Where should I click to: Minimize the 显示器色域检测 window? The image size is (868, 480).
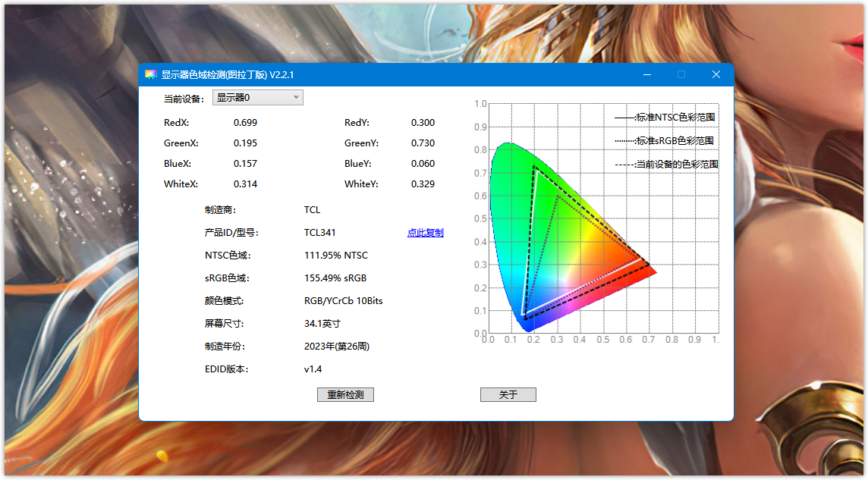[x=647, y=74]
